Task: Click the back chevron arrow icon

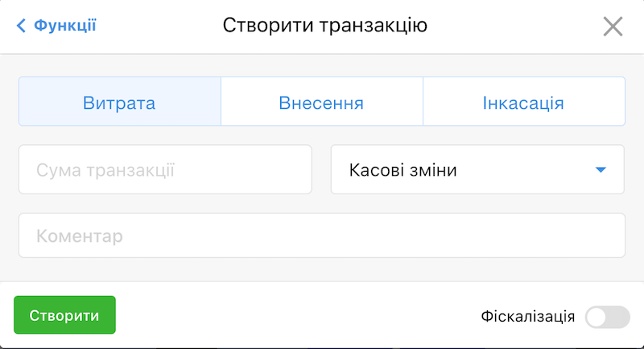Action: tap(21, 26)
